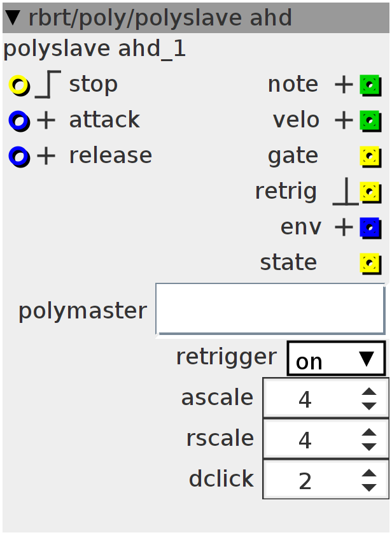The image size is (392, 535).
Task: Click the blue release inlet port
Action: pos(19,157)
